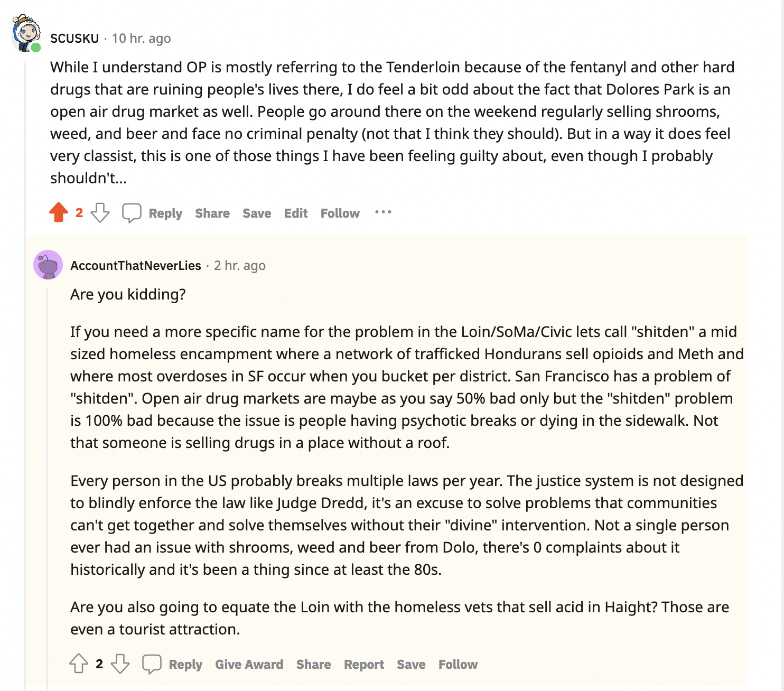Screen dimensions: 784x691
Task: Click the comment bubble icon under SCUSKU's comment
Action: point(132,213)
